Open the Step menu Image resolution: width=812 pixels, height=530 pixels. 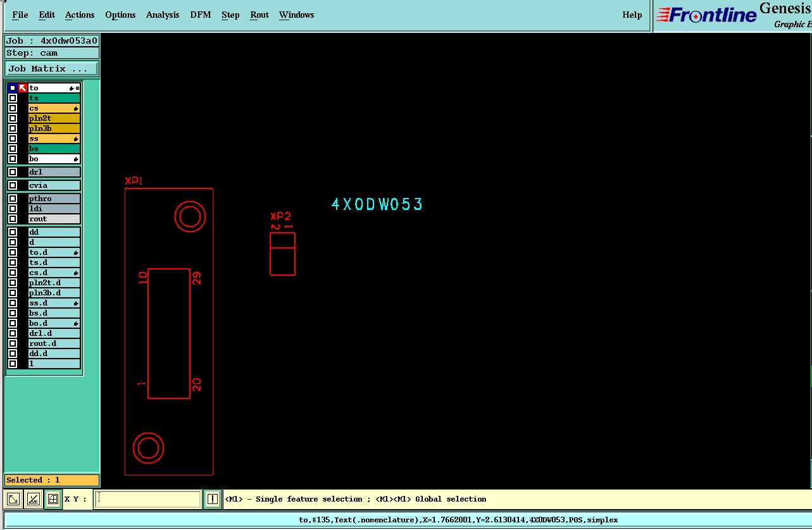pos(230,15)
